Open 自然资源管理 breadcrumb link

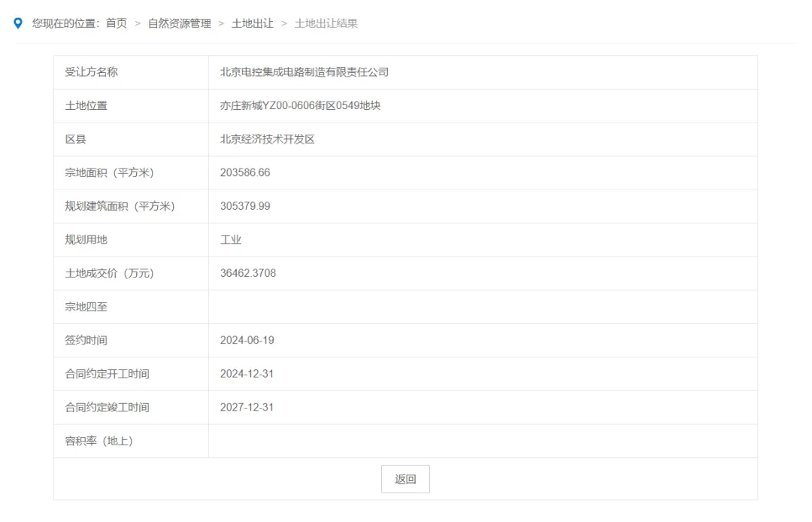[x=180, y=23]
